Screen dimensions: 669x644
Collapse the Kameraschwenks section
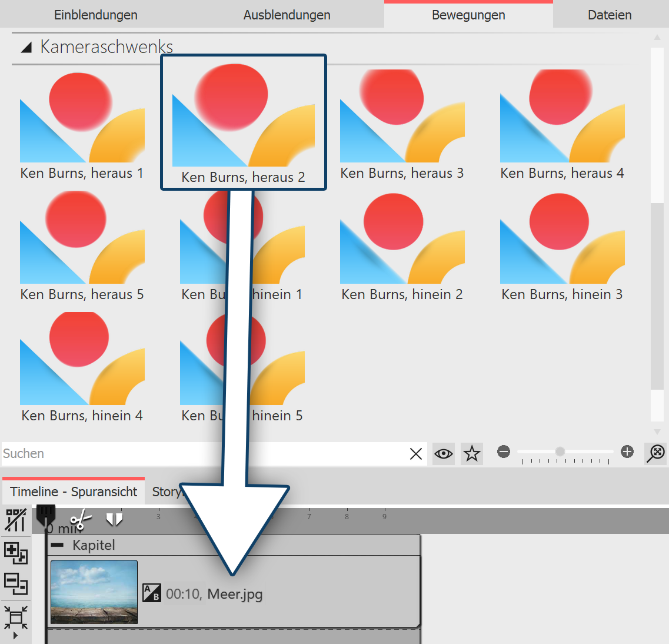click(26, 47)
